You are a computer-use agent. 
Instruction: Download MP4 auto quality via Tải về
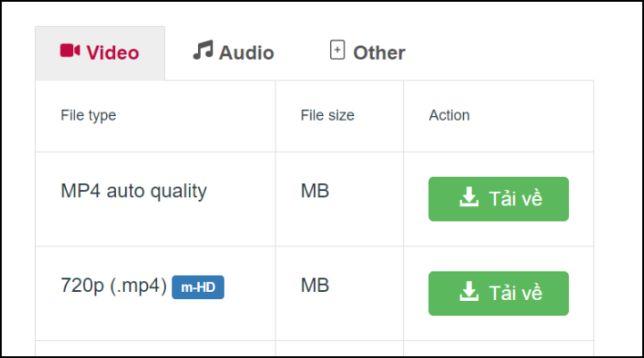[x=499, y=199]
